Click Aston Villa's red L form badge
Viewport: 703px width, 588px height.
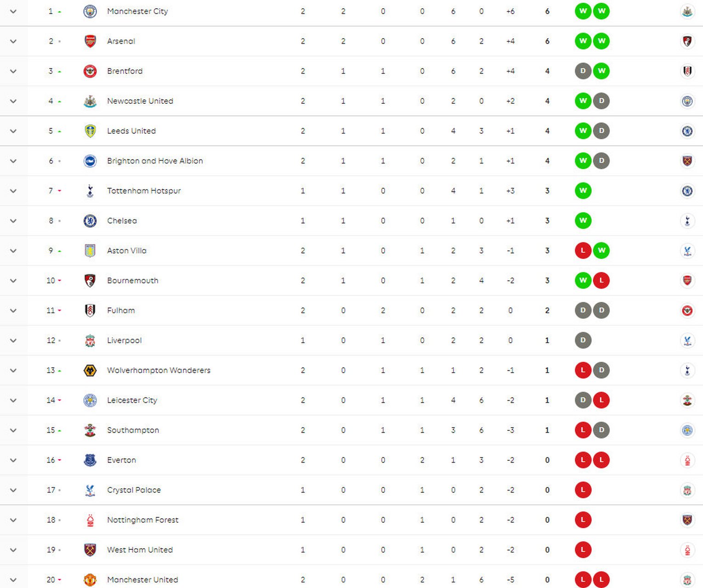click(583, 250)
